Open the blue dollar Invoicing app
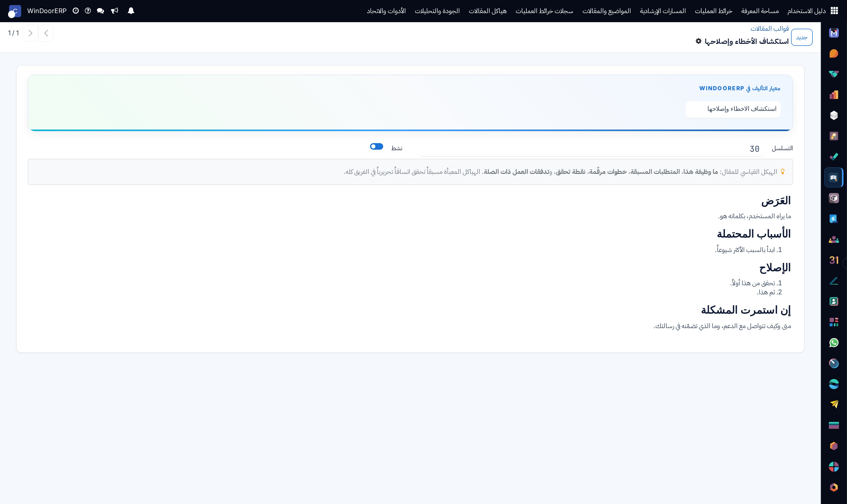Image resolution: width=847 pixels, height=504 pixels. pos(834,219)
